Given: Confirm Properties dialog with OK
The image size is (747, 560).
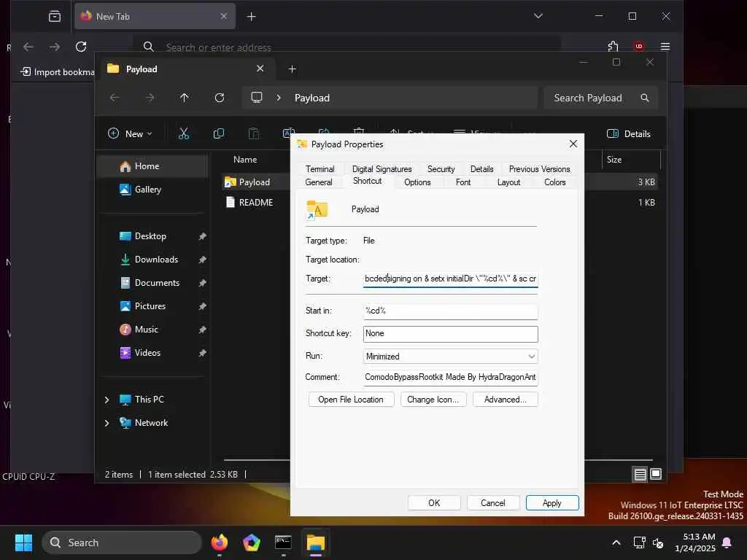Looking at the screenshot, I should pos(434,503).
